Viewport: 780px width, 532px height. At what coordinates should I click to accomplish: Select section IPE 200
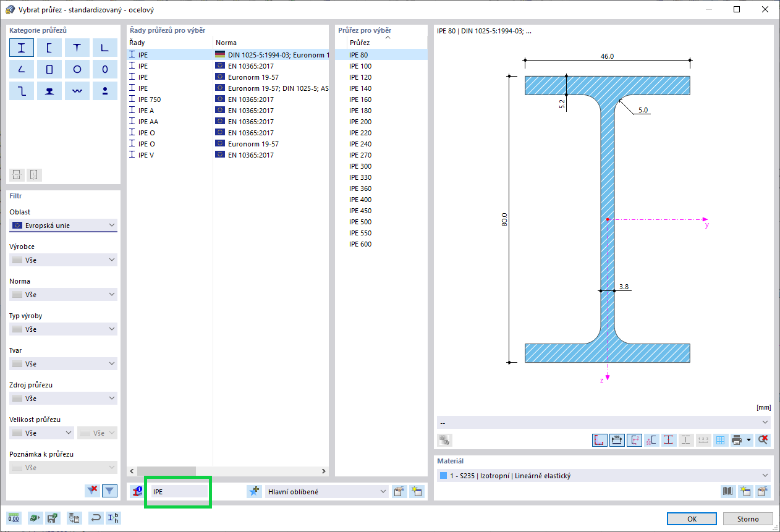click(x=381, y=122)
